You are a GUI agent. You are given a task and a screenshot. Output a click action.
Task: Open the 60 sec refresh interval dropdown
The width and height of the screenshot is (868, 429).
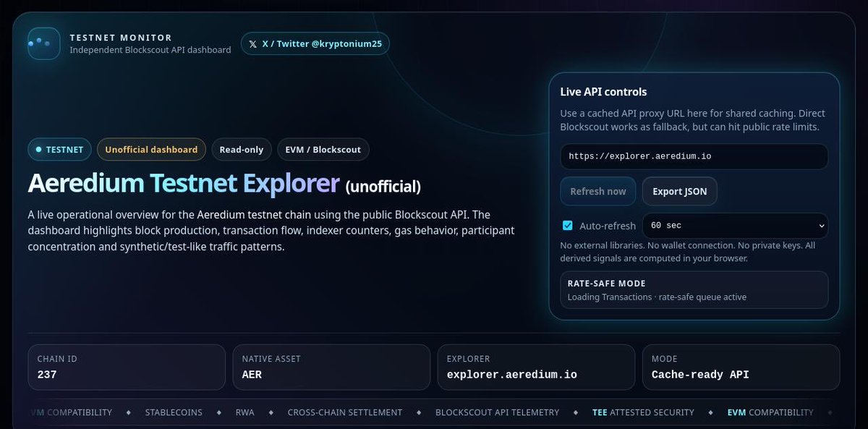coord(735,226)
